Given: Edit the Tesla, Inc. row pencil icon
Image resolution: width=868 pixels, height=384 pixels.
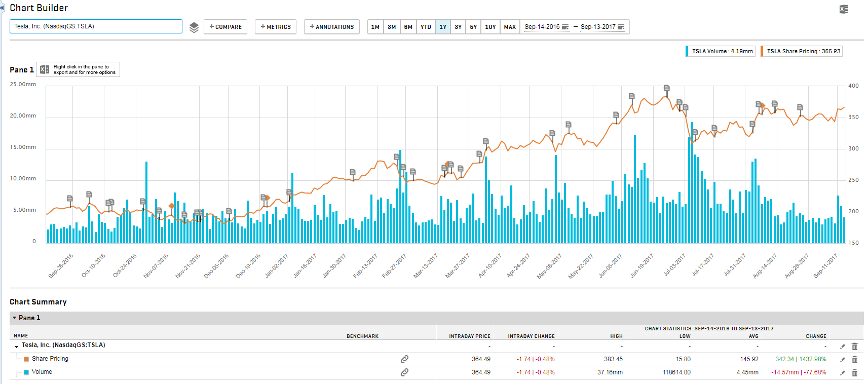Looking at the screenshot, I should point(843,347).
